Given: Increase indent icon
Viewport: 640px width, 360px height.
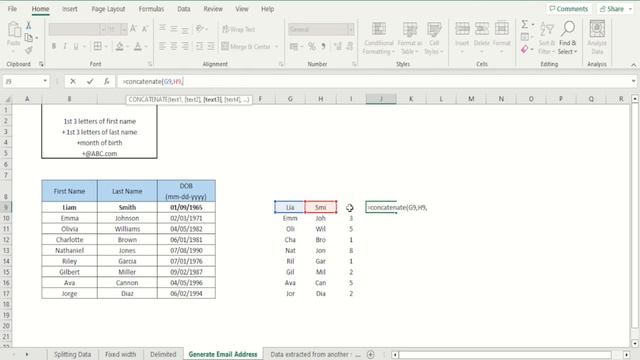Looking at the screenshot, I should point(211,47).
